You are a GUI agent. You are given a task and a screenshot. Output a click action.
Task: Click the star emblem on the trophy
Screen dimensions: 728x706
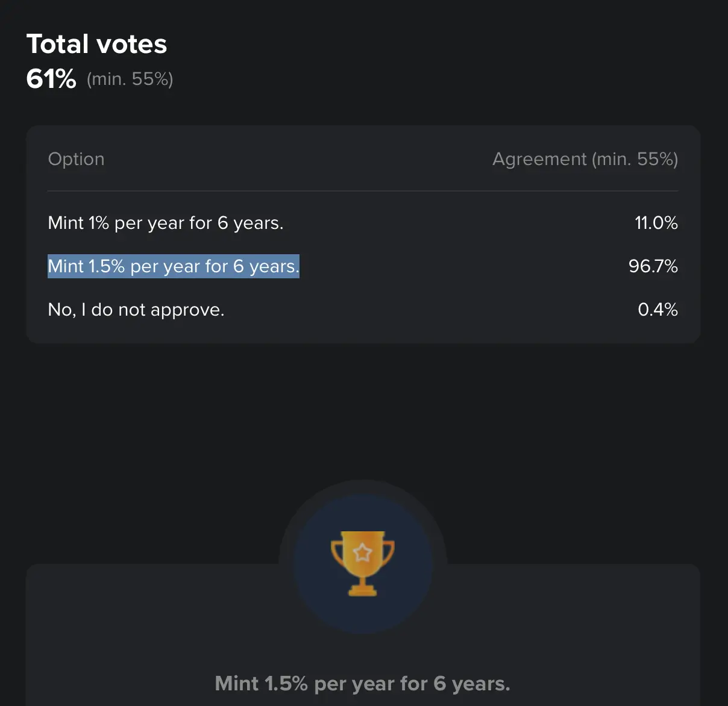(x=362, y=552)
